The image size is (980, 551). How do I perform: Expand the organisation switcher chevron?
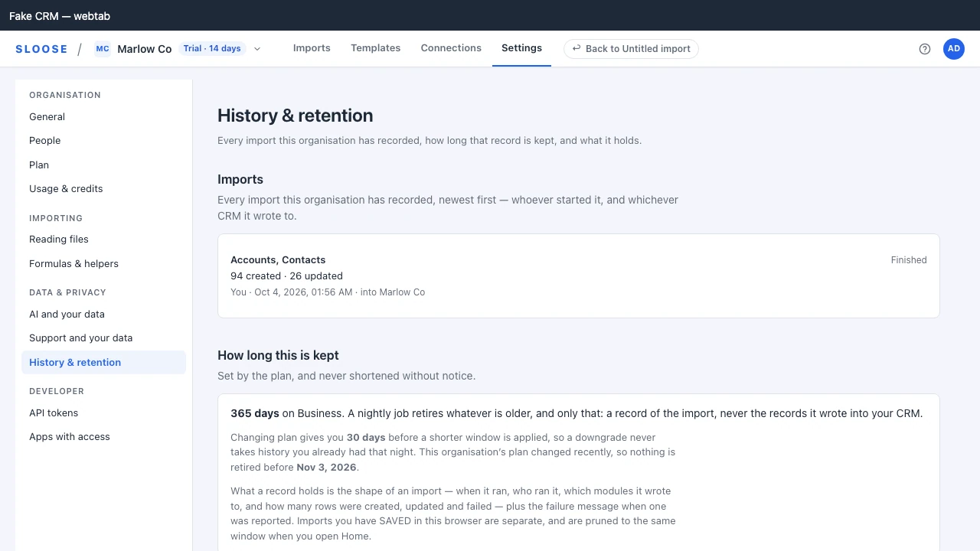257,49
